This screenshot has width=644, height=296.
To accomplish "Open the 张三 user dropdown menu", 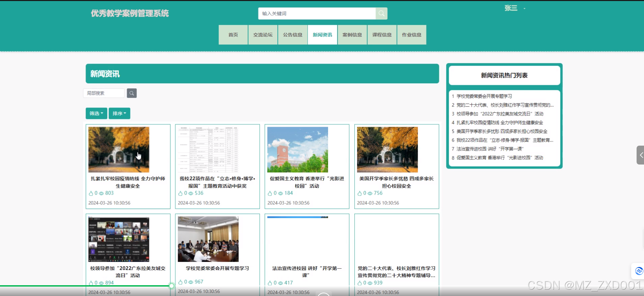I will point(515,8).
